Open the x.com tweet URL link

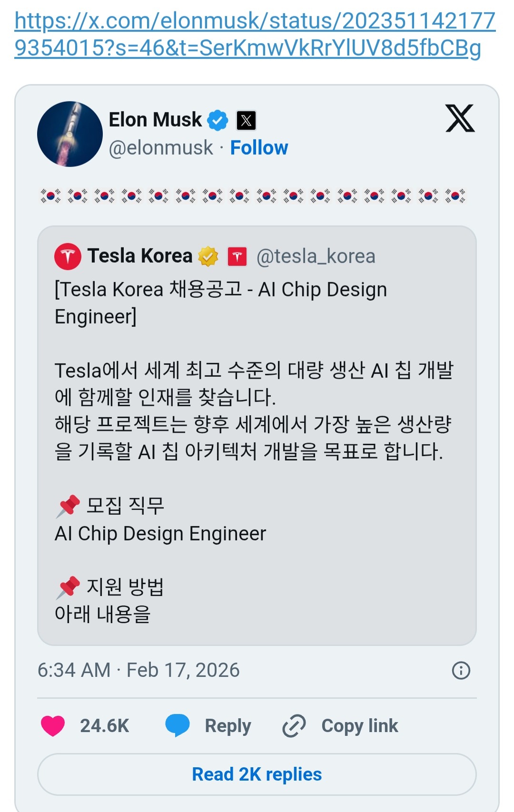pos(255,34)
